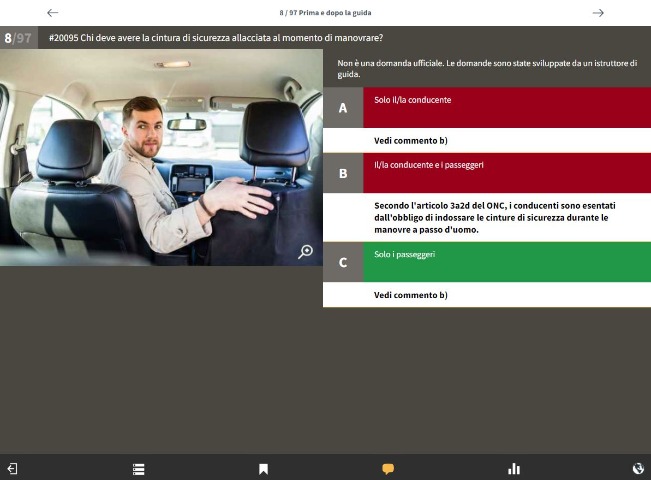Select answer letter A

tap(343, 108)
